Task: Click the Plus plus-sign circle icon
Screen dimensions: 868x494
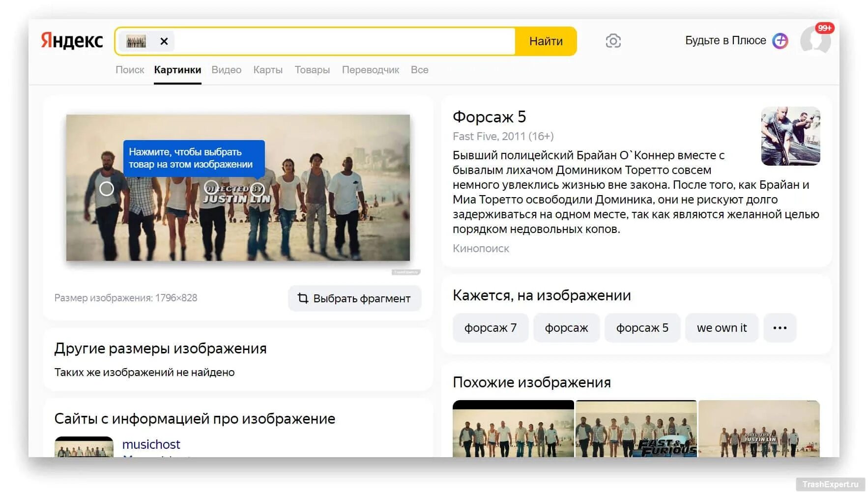Action: click(x=780, y=41)
